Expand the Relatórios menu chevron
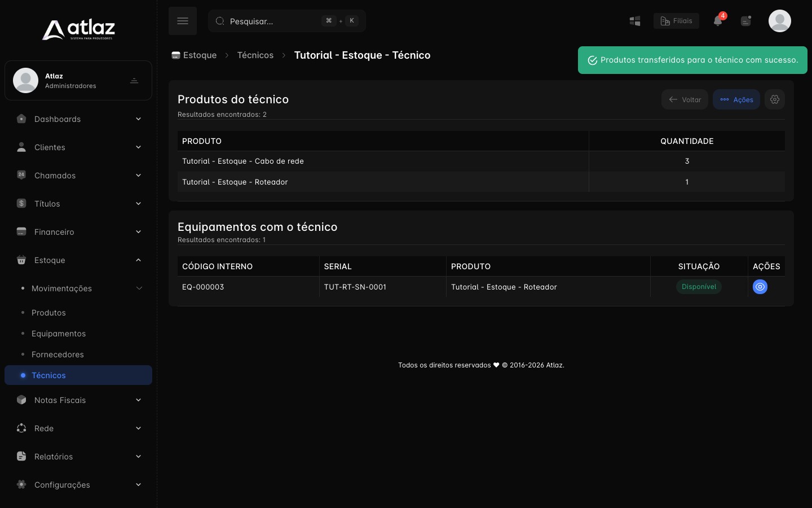 [x=138, y=457]
